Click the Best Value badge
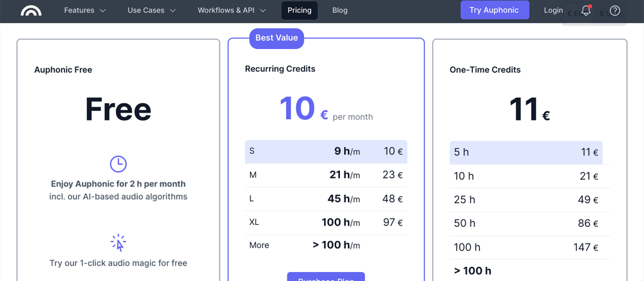 (x=276, y=37)
